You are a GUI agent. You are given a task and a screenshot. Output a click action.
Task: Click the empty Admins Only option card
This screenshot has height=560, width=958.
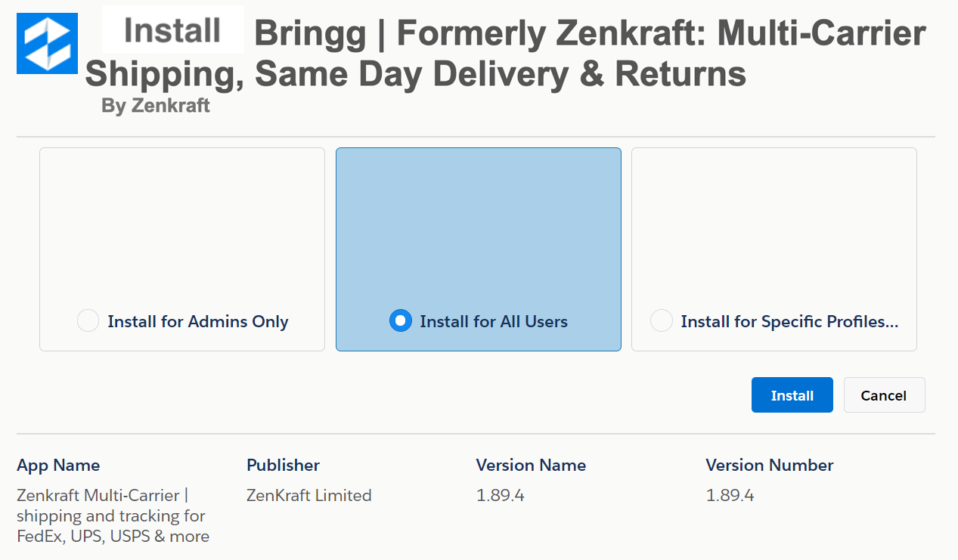182,249
